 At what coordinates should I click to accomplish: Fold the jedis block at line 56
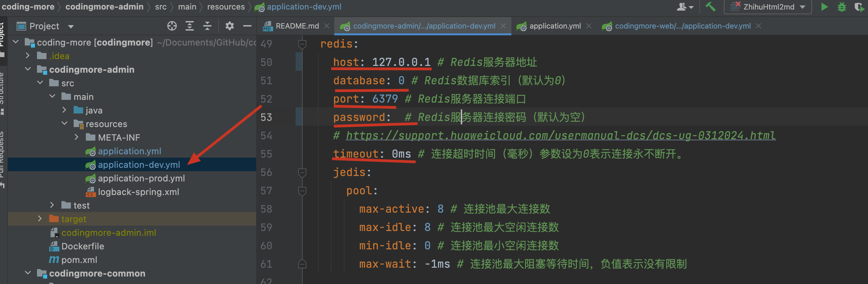[x=302, y=172]
